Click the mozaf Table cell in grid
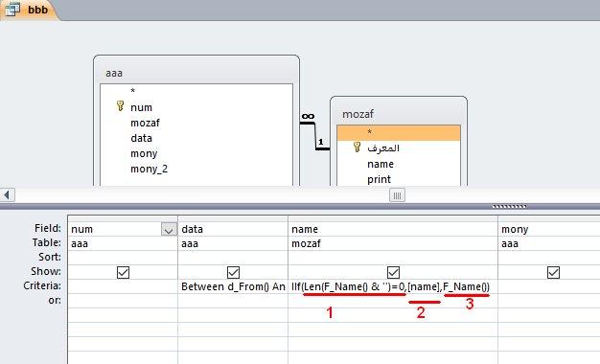600x364 pixels. [x=393, y=243]
